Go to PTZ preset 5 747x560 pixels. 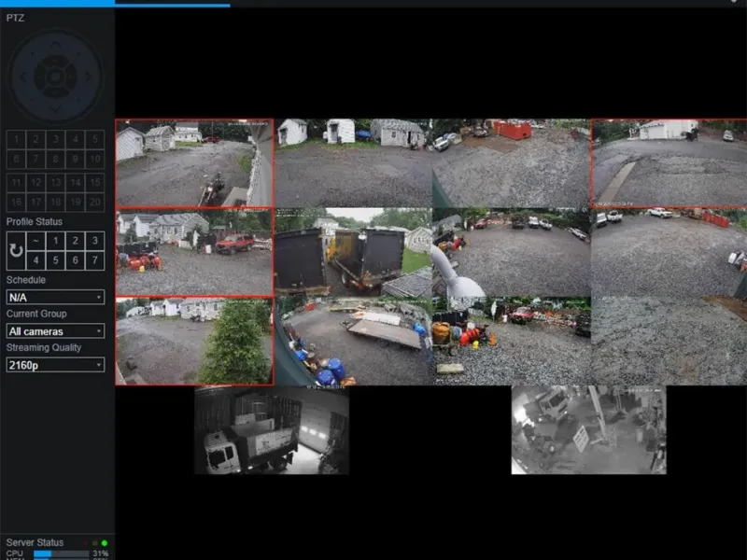click(x=95, y=139)
